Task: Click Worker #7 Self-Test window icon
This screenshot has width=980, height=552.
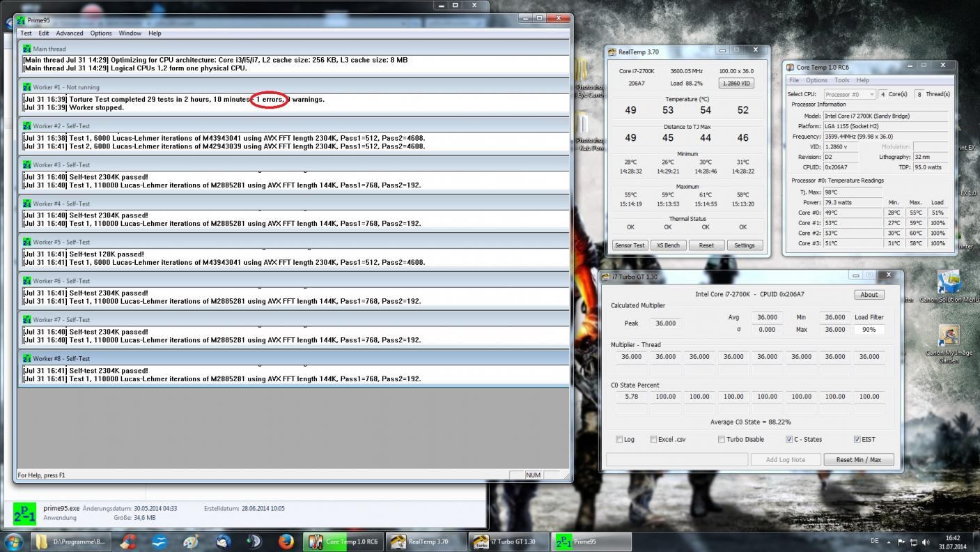Action: [x=27, y=320]
